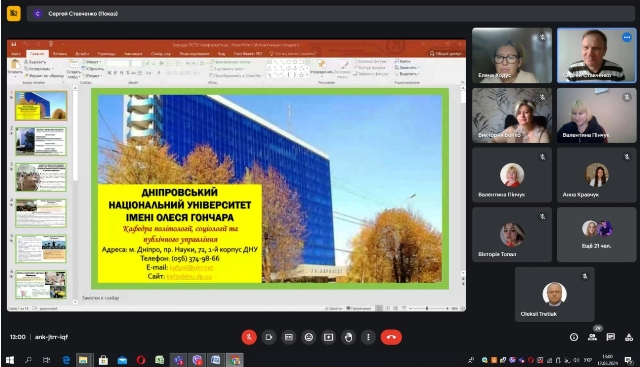Switch to the Дизайн ribbon tab

(82, 53)
